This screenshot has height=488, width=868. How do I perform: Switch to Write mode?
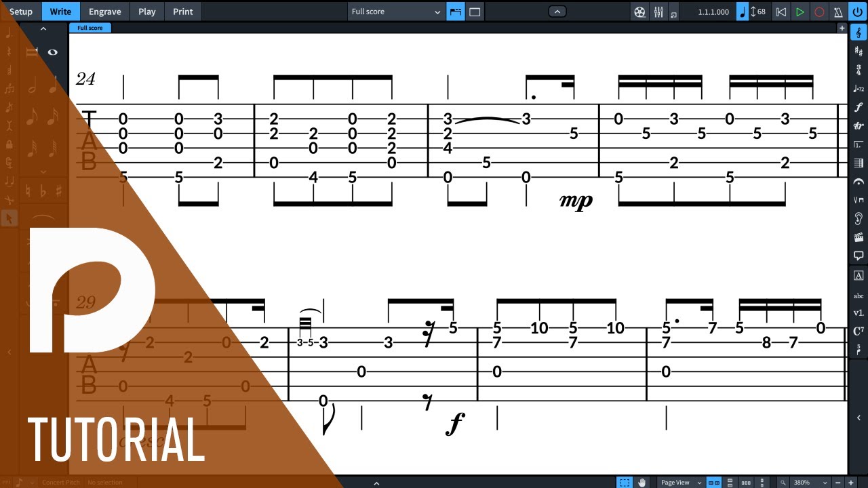pyautogui.click(x=60, y=12)
